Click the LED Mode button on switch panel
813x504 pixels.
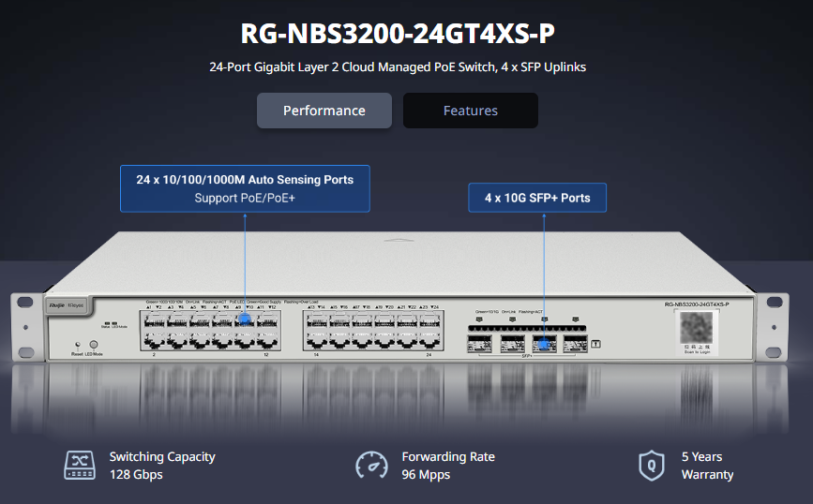point(94,344)
